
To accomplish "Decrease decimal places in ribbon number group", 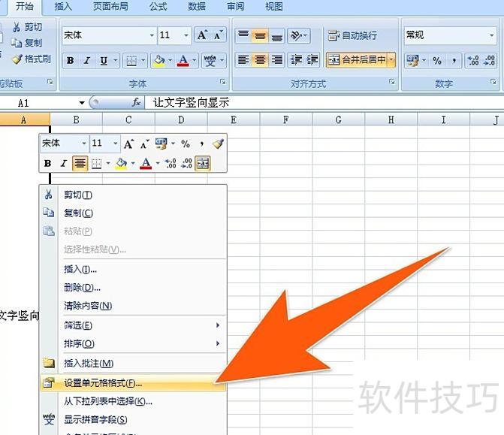I will click(489, 60).
